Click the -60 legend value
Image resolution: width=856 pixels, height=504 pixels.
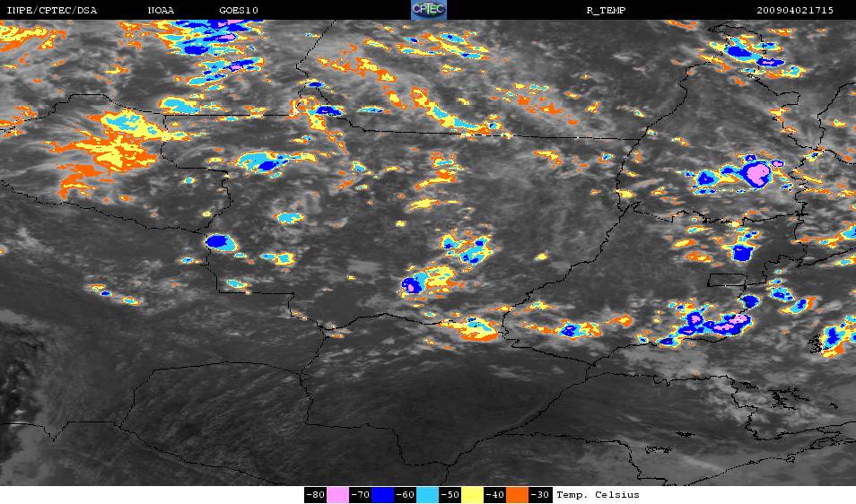pos(405,495)
